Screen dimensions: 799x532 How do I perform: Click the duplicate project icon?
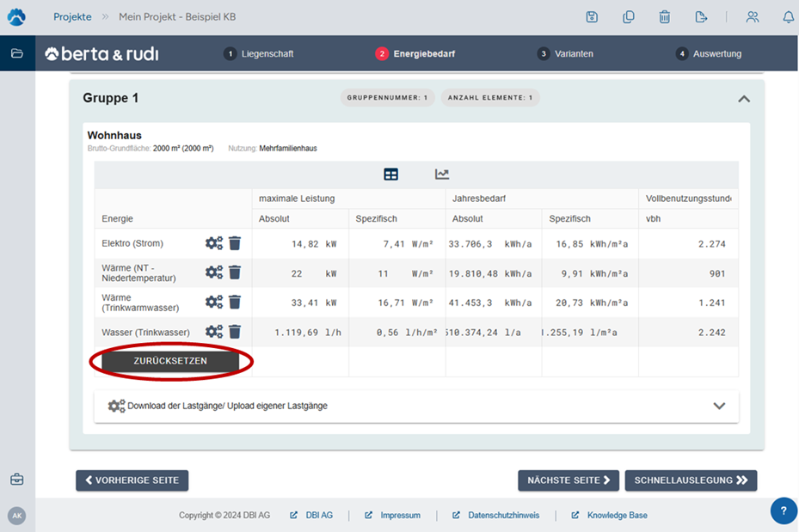click(x=629, y=17)
